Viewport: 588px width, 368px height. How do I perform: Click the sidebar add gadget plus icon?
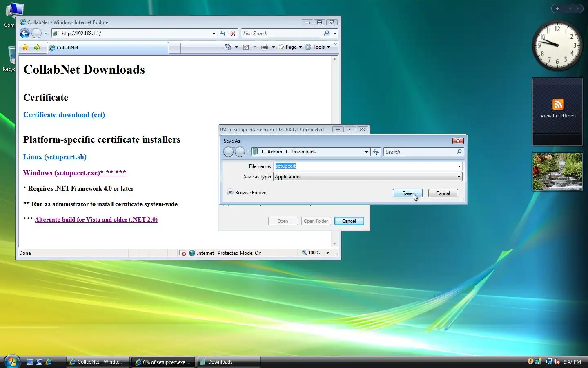557,9
